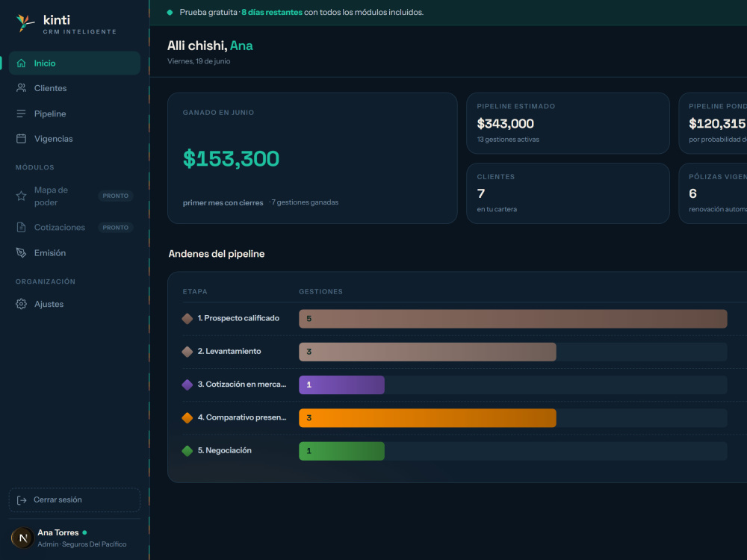Click the Emisión pen icon
This screenshot has width=747, height=560.
tap(22, 253)
